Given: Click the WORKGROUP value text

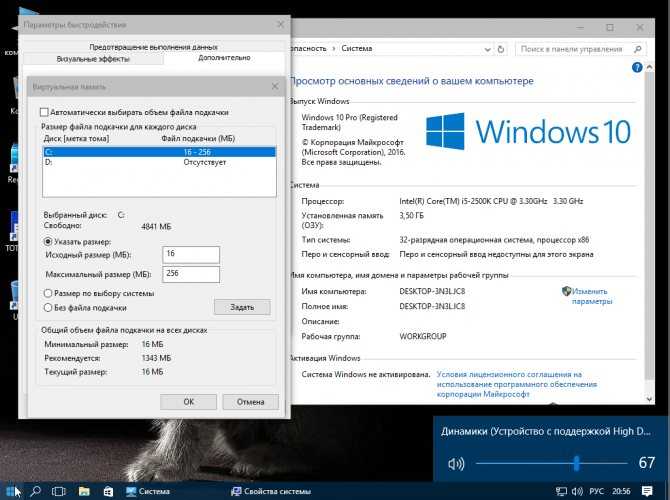Looking at the screenshot, I should pos(423,336).
